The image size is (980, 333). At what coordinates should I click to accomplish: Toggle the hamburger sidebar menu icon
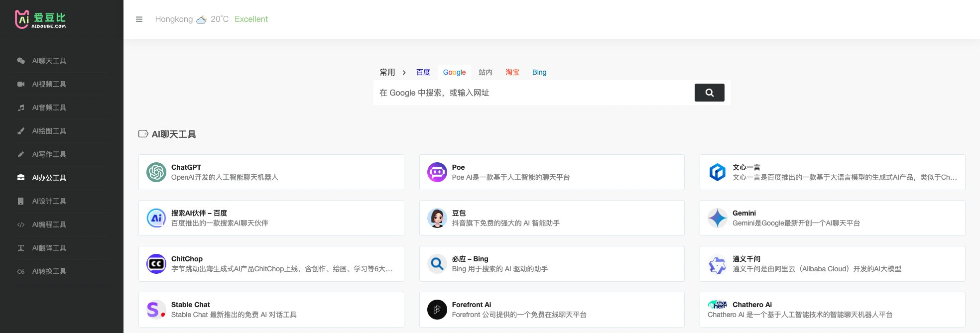tap(139, 19)
